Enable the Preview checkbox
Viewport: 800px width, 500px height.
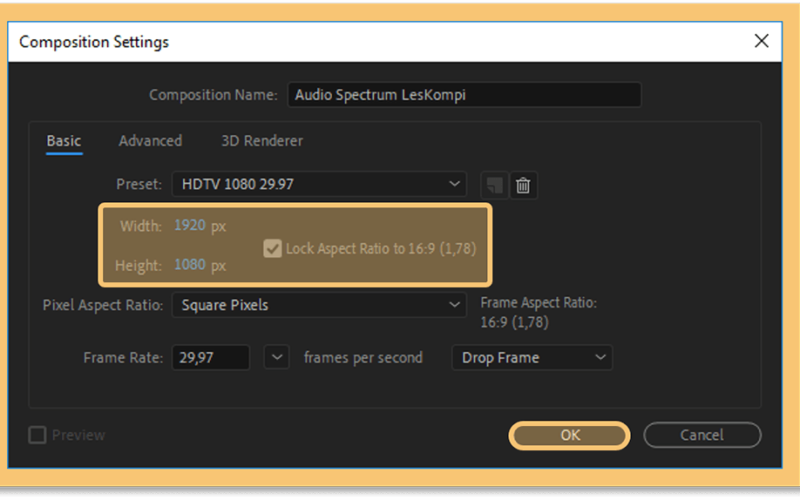(x=37, y=435)
